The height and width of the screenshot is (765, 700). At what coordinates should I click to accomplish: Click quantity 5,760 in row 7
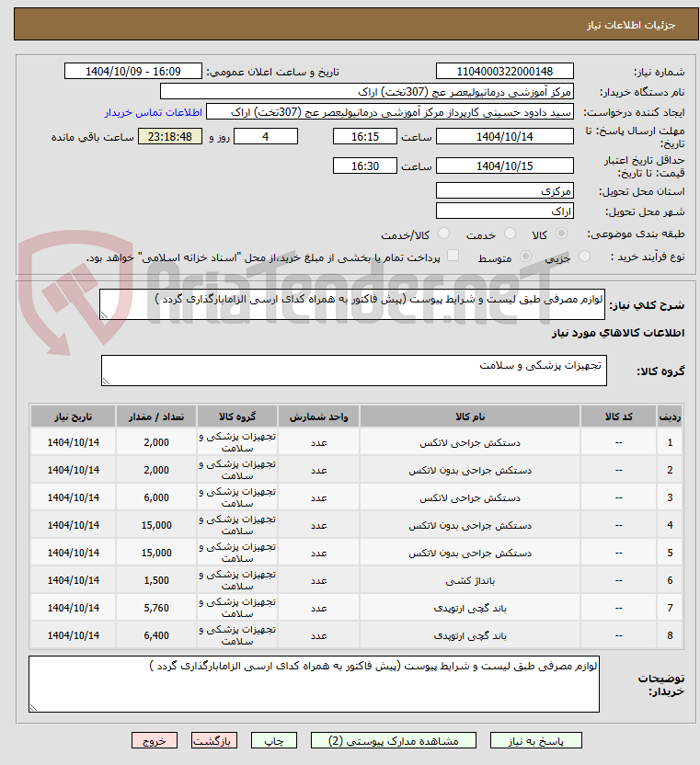pyautogui.click(x=156, y=608)
